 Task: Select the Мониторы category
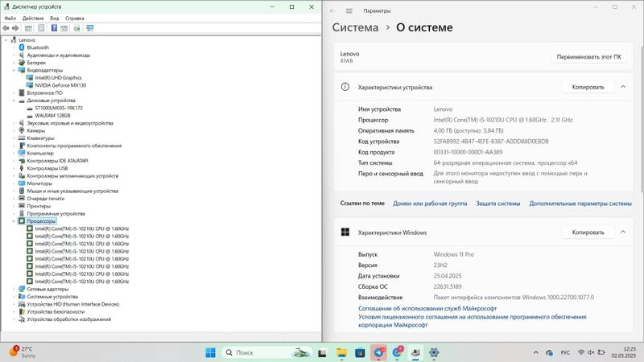pos(39,183)
